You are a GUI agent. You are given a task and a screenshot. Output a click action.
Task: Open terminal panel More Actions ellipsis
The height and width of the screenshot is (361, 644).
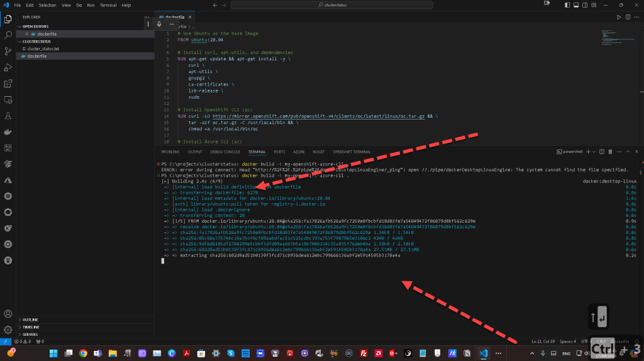point(619,152)
